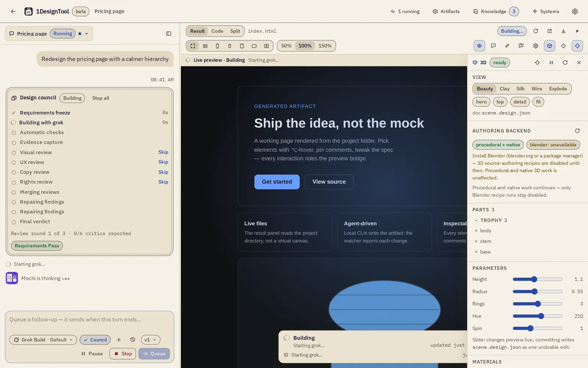Open preview in external window icon

(549, 31)
